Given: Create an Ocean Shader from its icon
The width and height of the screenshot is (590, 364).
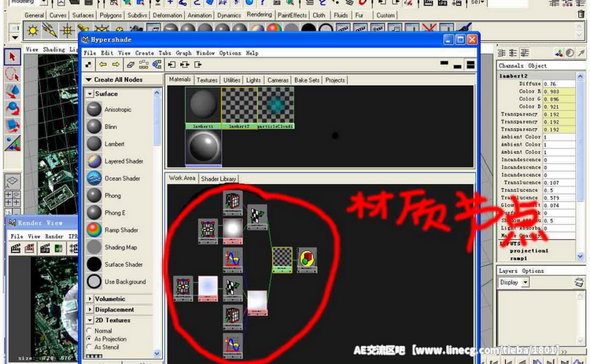Looking at the screenshot, I should click(94, 178).
